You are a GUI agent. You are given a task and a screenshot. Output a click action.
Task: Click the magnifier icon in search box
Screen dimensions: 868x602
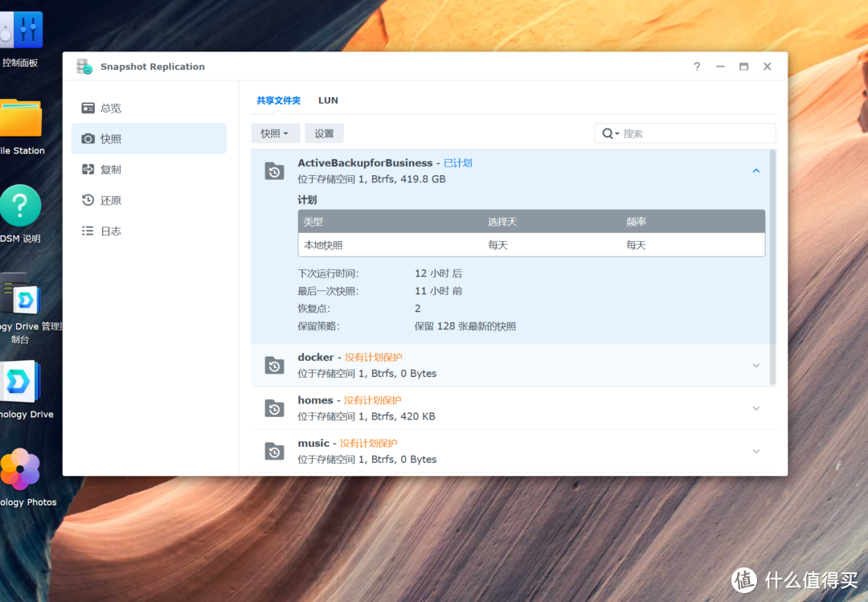click(x=608, y=133)
